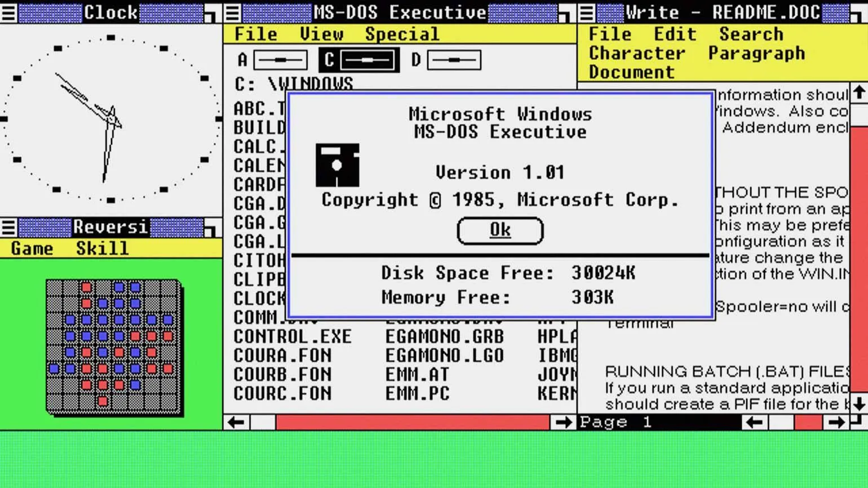Open the Write window system menu icon
The image size is (868, 488).
coord(587,12)
